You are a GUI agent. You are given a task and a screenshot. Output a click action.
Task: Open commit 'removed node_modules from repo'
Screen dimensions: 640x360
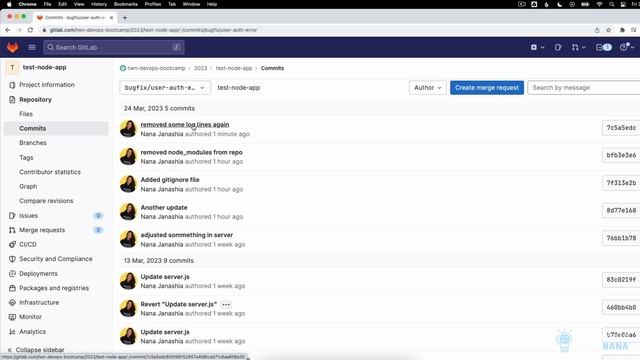[x=191, y=152]
